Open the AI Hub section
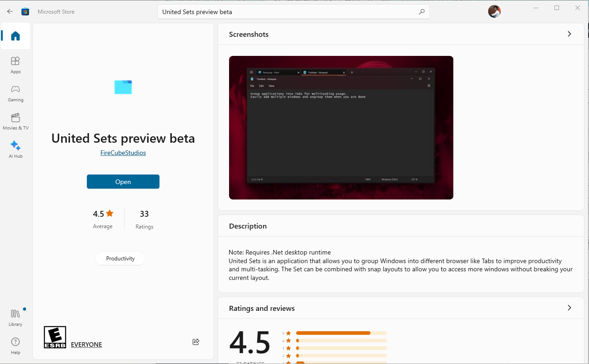This screenshot has height=364, width=589. click(x=15, y=149)
